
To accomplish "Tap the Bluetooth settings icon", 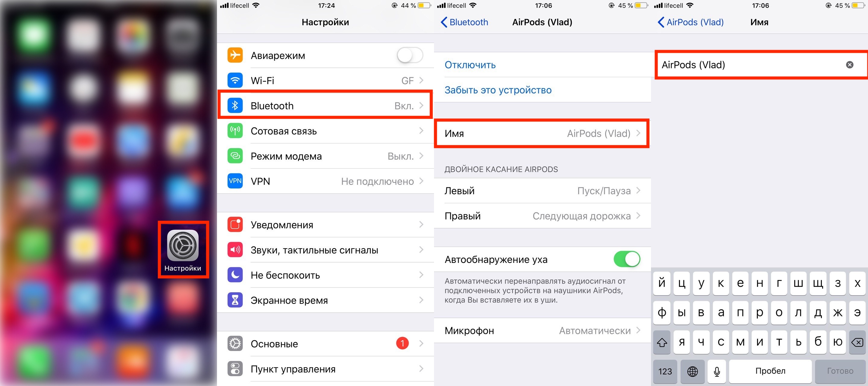I will click(233, 105).
